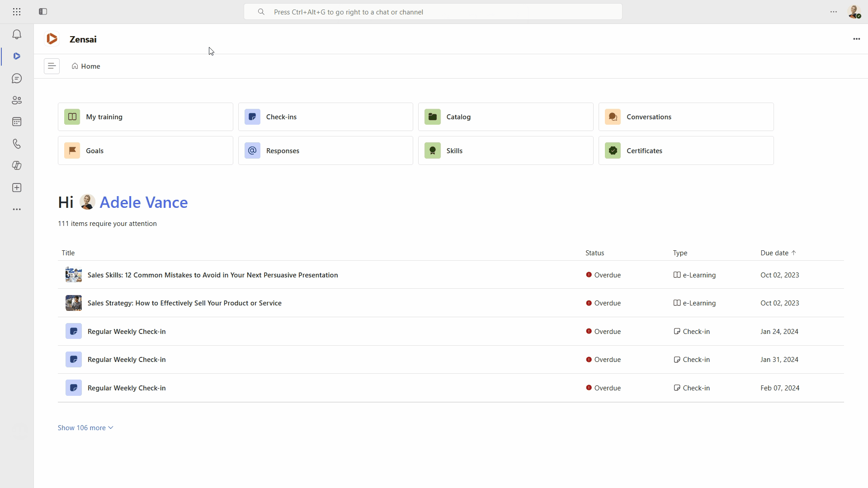Toggle Due date sort order
The height and width of the screenshot is (488, 868).
(x=778, y=253)
